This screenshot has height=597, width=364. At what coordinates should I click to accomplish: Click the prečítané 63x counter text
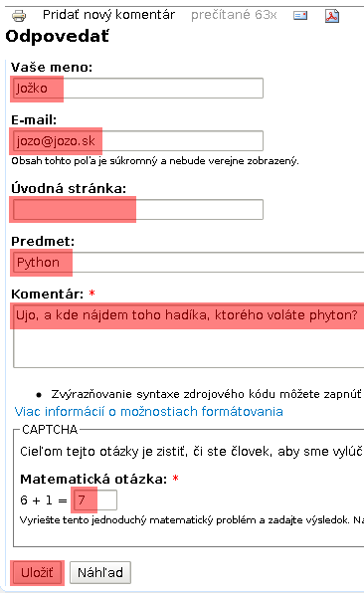coord(234,15)
